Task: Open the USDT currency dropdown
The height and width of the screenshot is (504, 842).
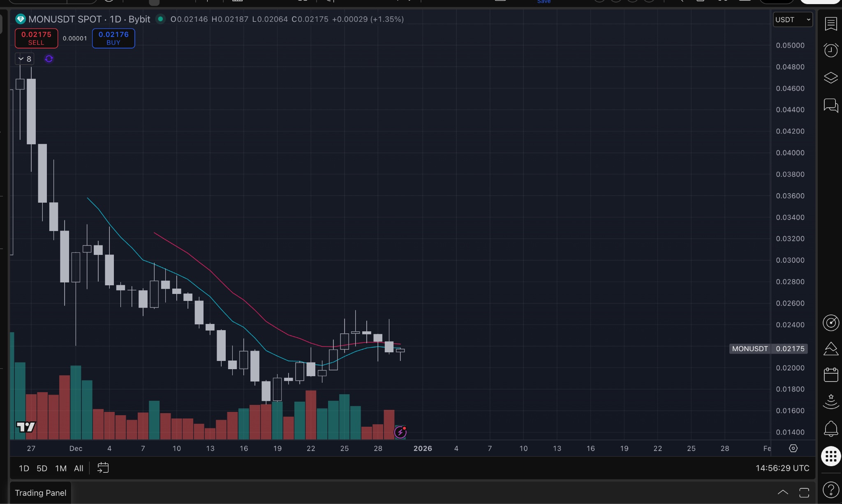Action: point(792,19)
